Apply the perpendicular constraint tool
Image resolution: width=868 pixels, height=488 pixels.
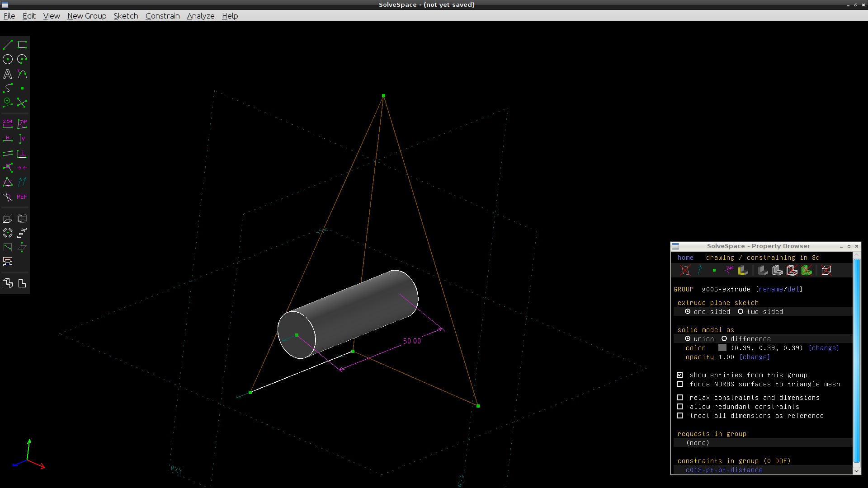pyautogui.click(x=22, y=154)
